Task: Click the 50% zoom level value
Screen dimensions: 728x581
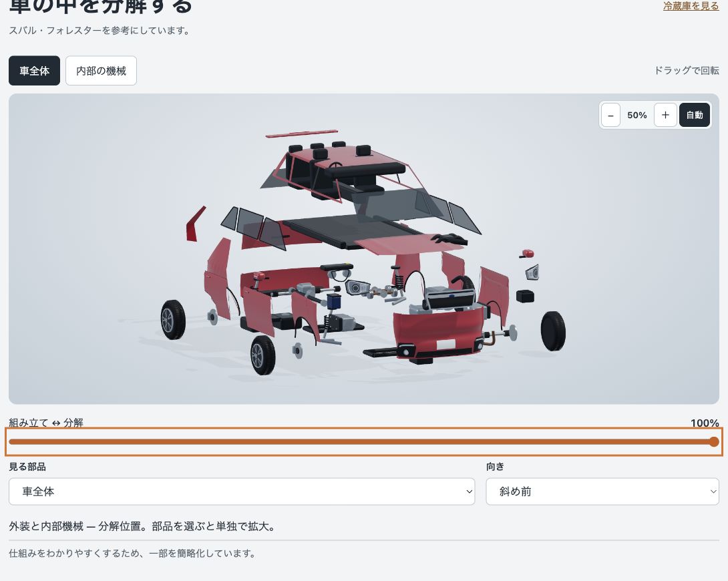Action: [x=637, y=115]
